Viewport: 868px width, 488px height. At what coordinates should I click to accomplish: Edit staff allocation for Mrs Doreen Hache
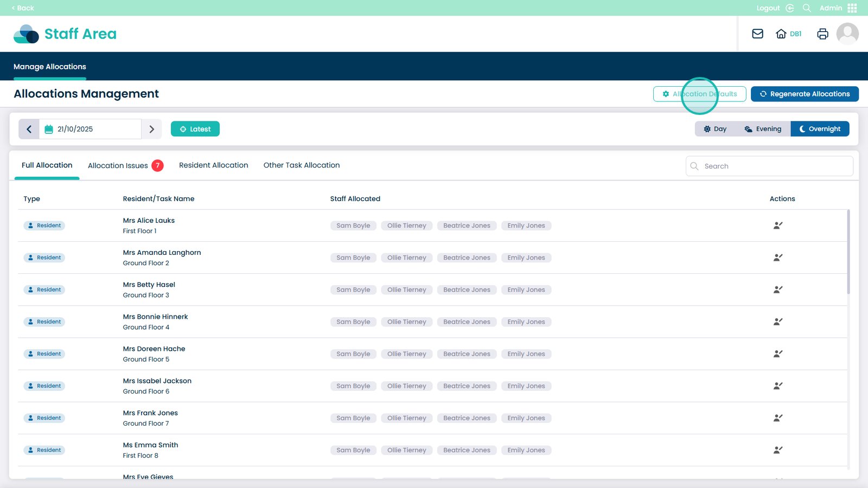777,354
